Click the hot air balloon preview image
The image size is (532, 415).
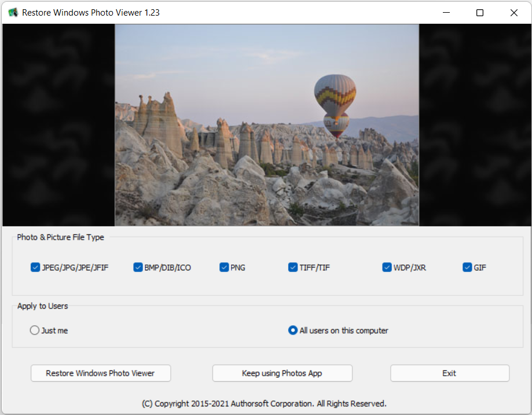tap(267, 125)
